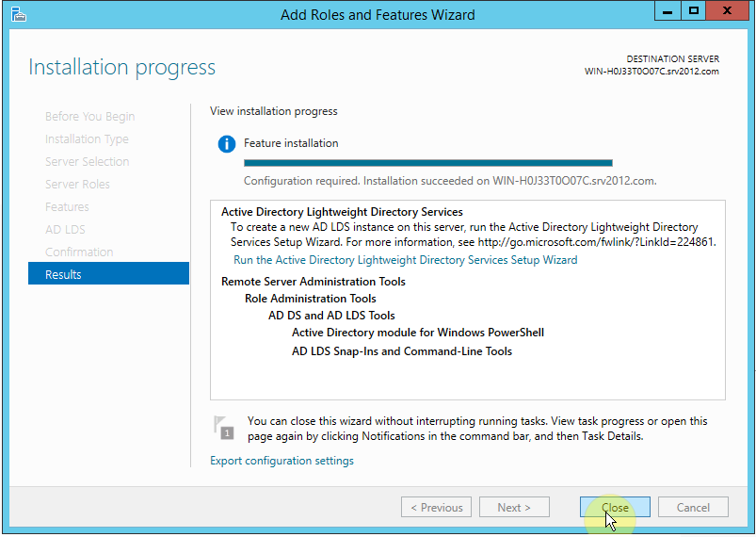
Task: Click the notification flag icon
Action: (x=222, y=427)
